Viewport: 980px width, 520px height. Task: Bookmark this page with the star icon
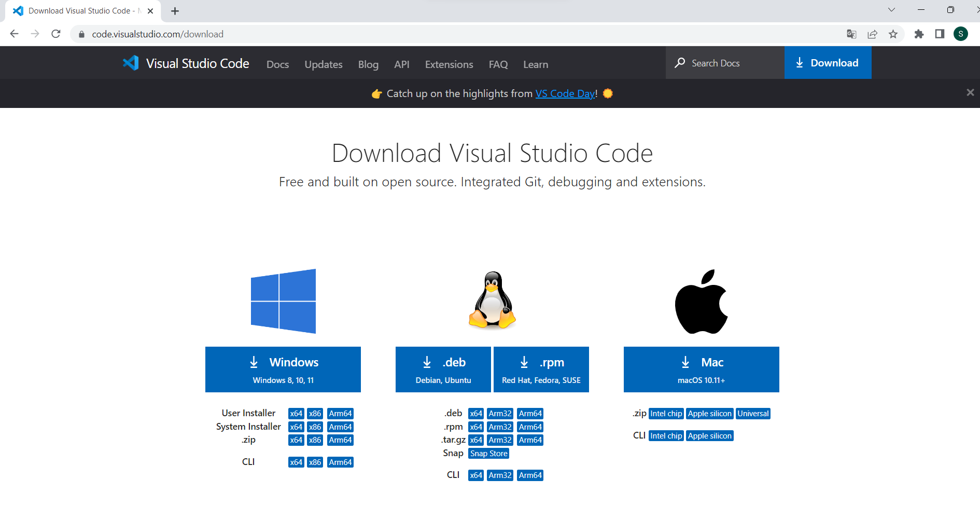893,34
